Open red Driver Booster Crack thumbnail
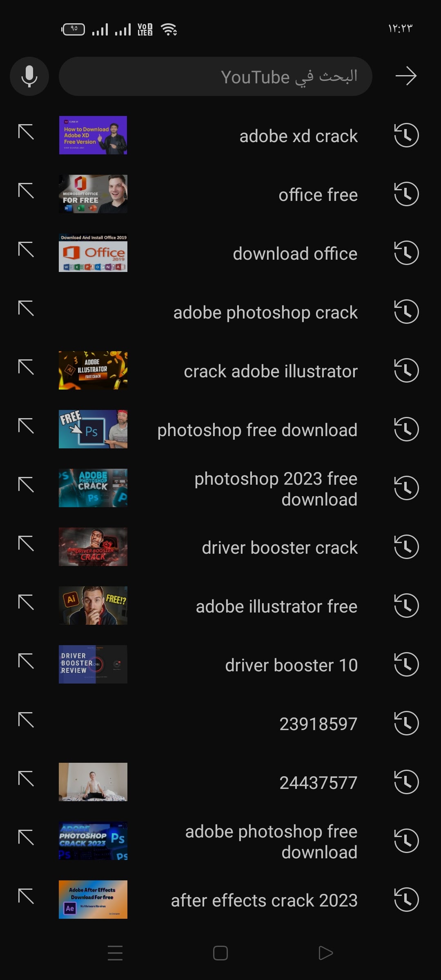The image size is (441, 980). 93,547
